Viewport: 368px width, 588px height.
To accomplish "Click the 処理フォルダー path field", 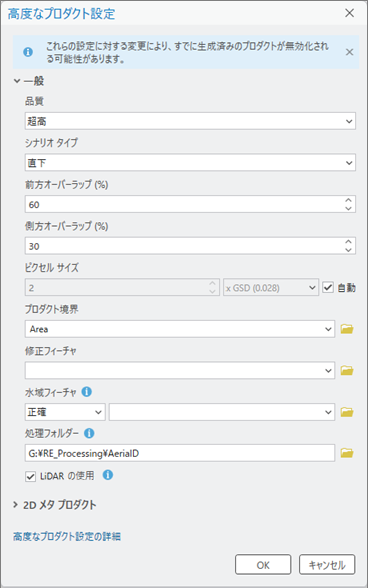I will pos(180,453).
